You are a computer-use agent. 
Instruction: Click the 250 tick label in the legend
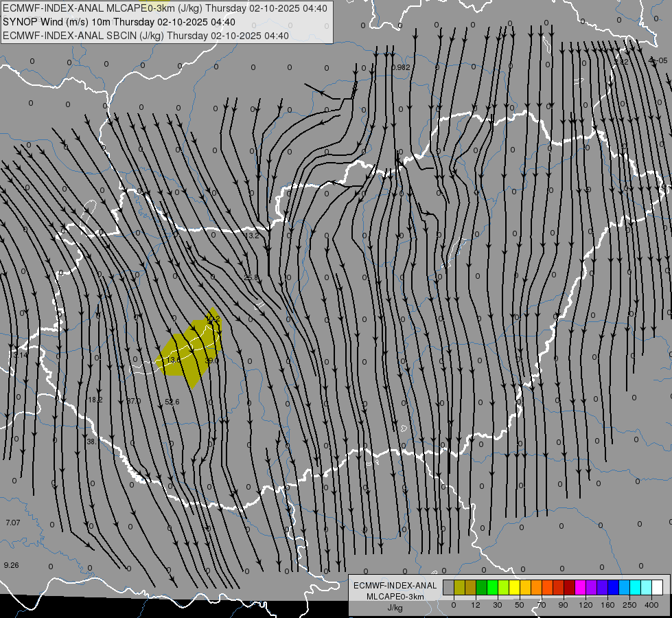[629, 605]
